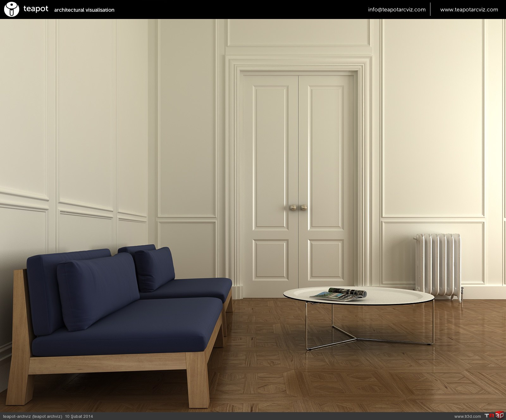
Task: Click the teapot logo icon
Action: point(12,9)
